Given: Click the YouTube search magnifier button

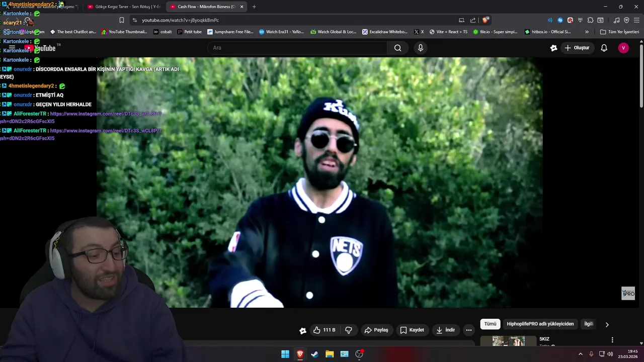Looking at the screenshot, I should (398, 48).
